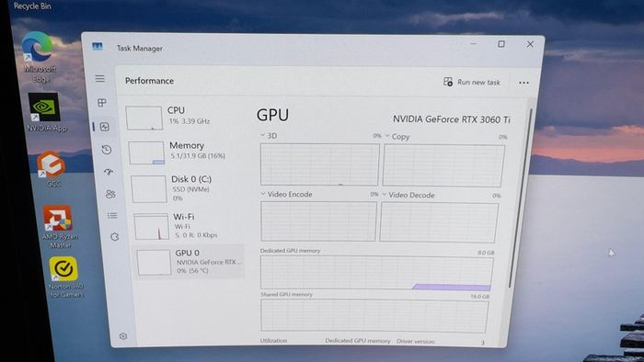Select Norton 360 for Gamers desktop shortcut
This screenshot has width=644, height=362.
pos(65,277)
